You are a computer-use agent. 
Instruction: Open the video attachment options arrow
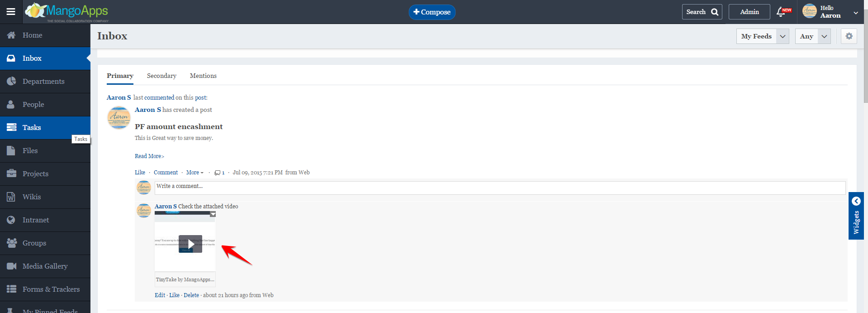(x=213, y=214)
